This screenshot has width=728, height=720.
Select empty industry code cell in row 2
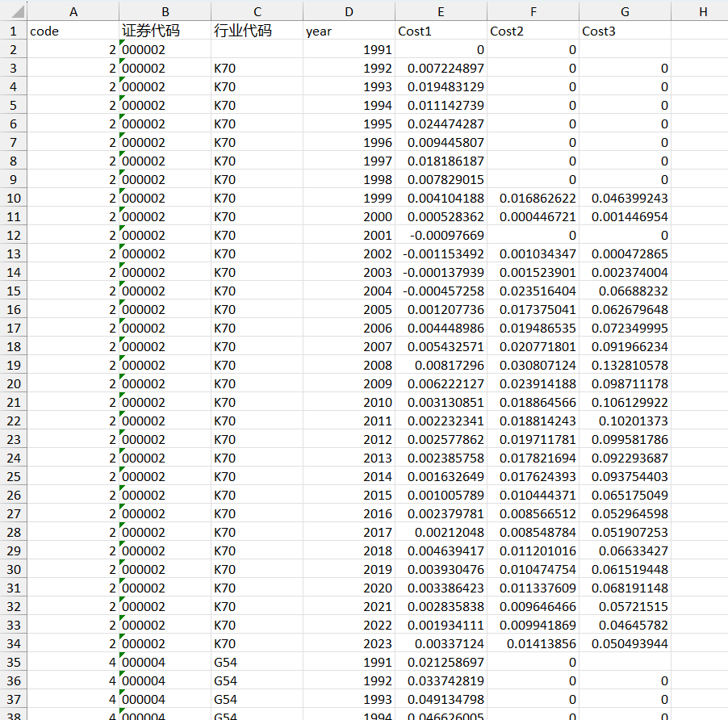(257, 50)
